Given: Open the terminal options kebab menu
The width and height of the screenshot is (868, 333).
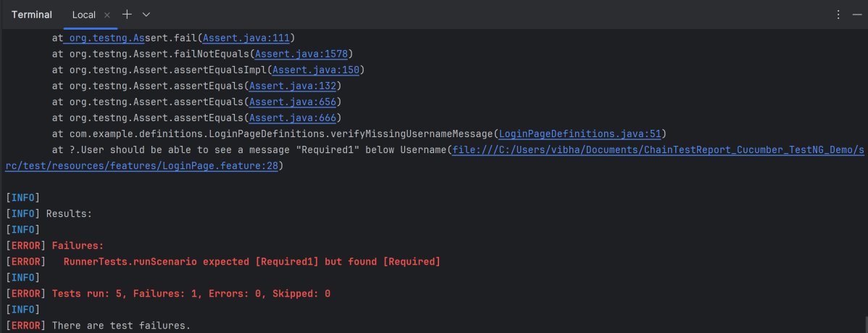Looking at the screenshot, I should (x=838, y=15).
